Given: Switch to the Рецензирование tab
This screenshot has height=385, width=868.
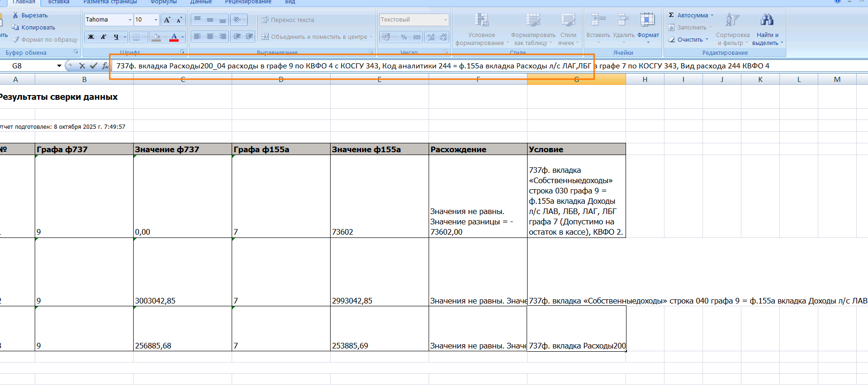Looking at the screenshot, I should [248, 2].
